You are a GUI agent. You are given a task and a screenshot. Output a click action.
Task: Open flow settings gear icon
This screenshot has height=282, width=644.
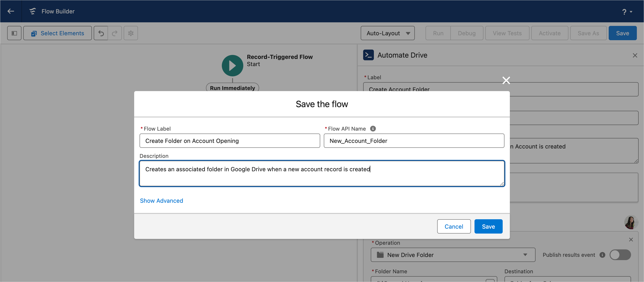click(131, 33)
